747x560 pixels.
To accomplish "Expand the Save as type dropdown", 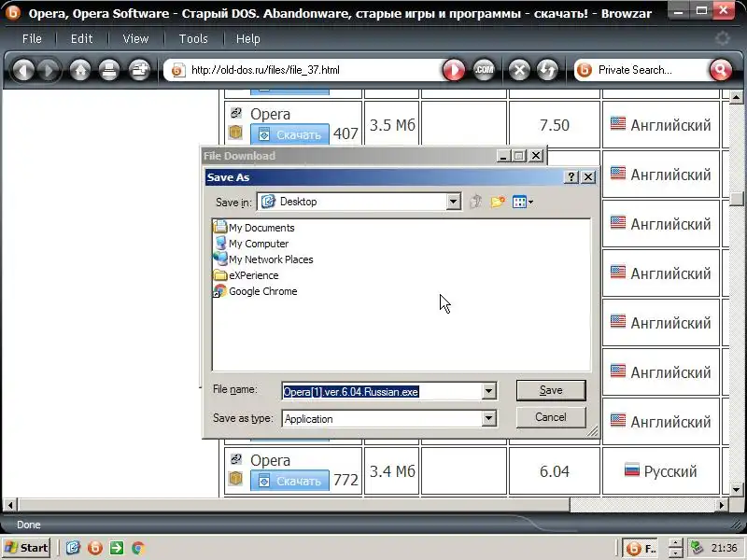I will click(x=488, y=418).
